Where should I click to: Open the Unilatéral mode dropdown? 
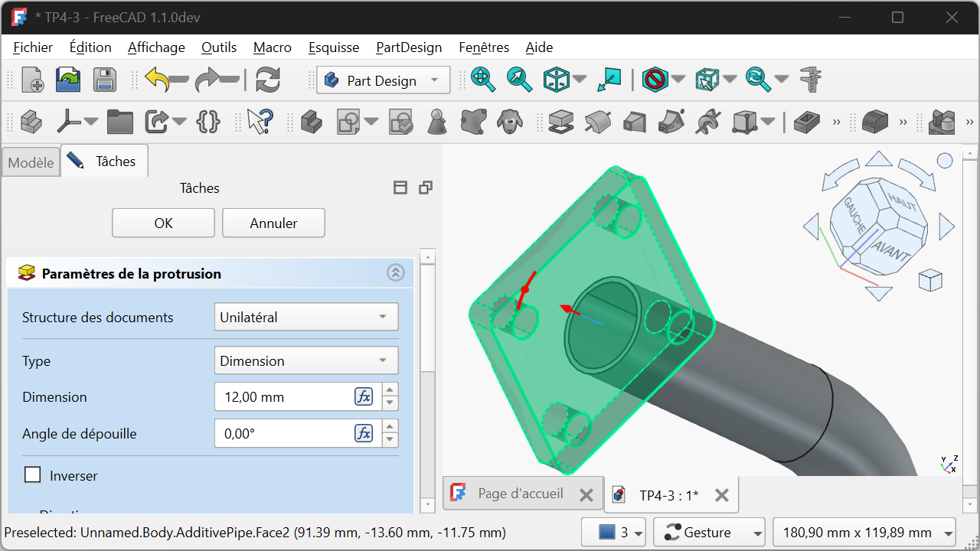(x=305, y=317)
